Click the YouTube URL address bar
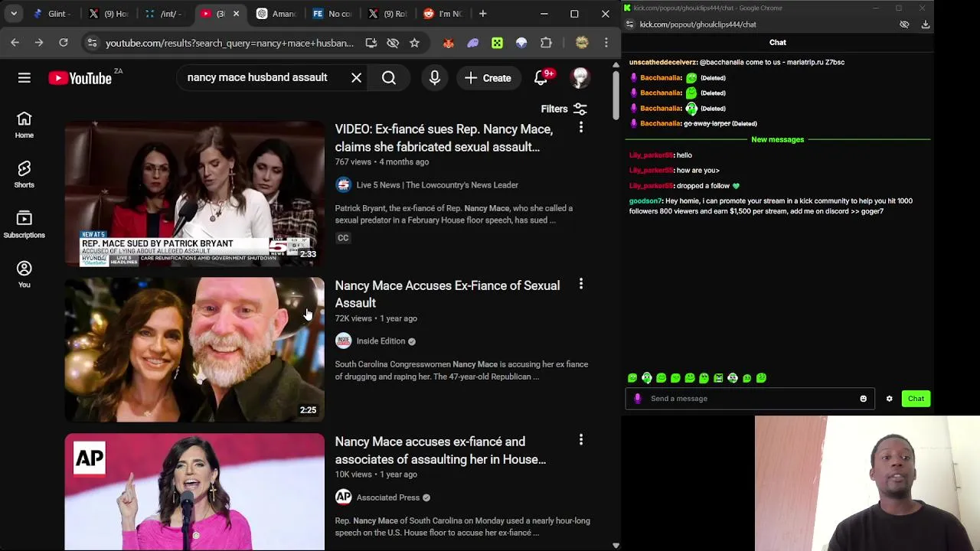 (x=230, y=43)
